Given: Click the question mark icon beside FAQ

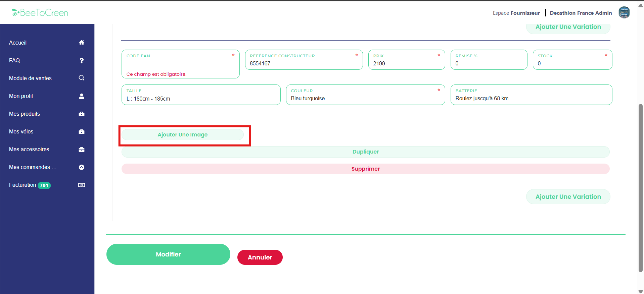Looking at the screenshot, I should click(81, 61).
